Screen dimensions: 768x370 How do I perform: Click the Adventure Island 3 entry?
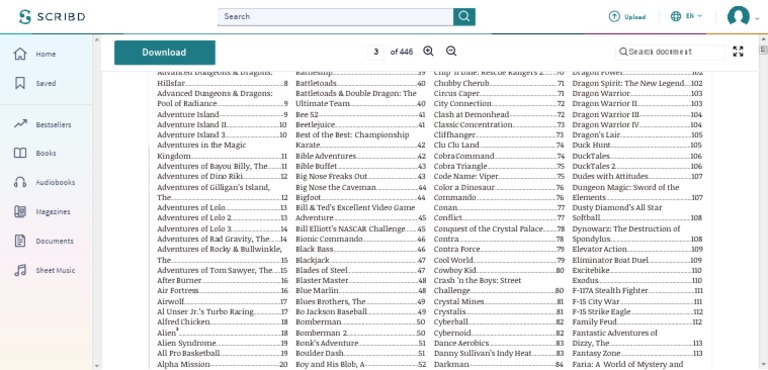[222, 135]
